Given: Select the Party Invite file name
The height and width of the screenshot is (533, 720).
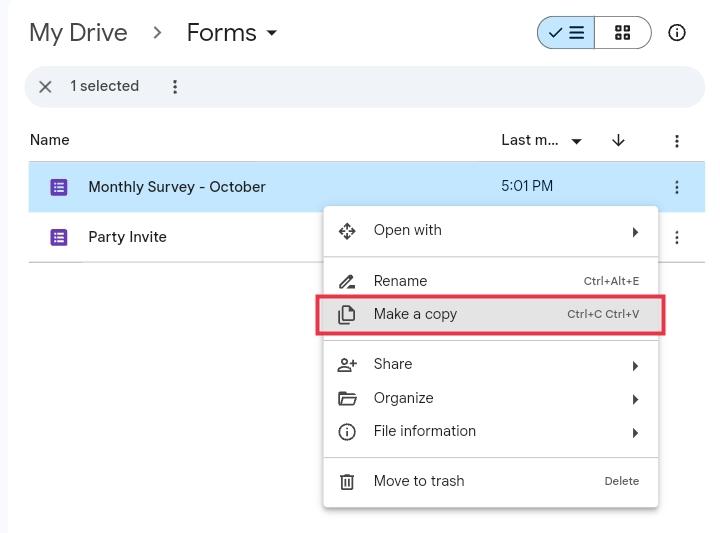Looking at the screenshot, I should click(x=127, y=237).
